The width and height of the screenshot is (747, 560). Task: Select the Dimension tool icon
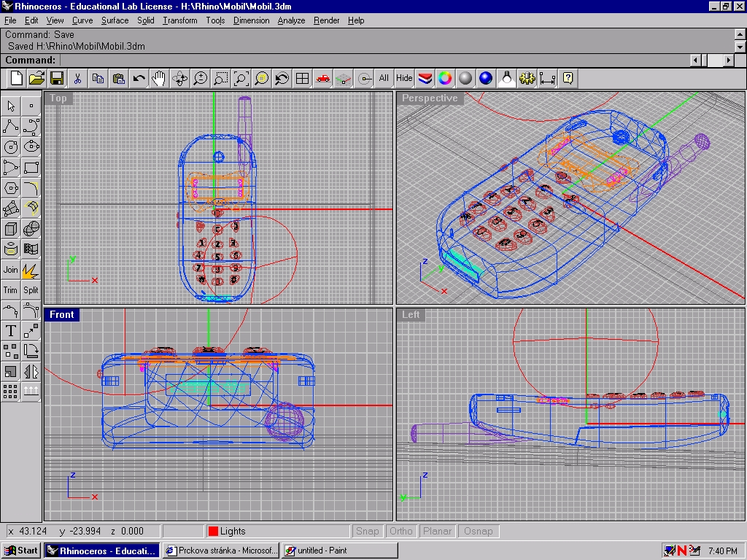pyautogui.click(x=547, y=79)
